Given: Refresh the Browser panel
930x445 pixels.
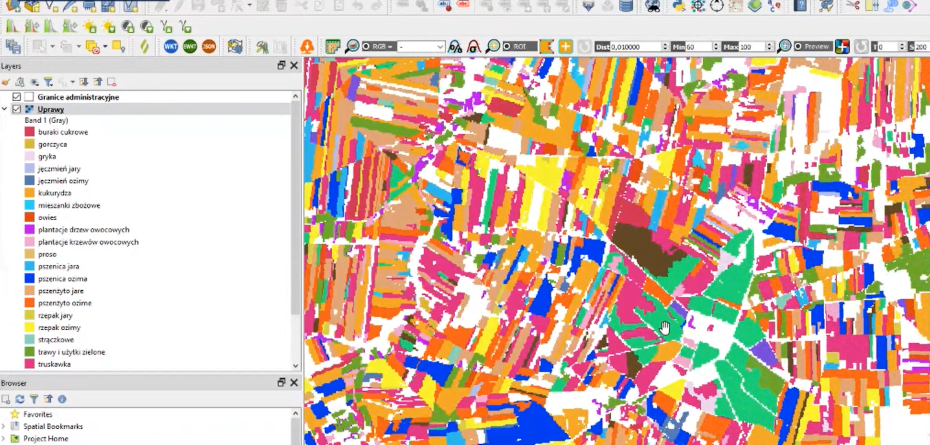Looking at the screenshot, I should tap(20, 399).
